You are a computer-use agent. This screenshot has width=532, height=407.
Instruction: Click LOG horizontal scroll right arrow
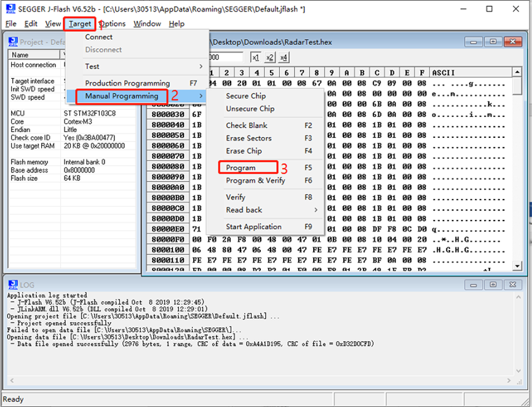[509, 381]
